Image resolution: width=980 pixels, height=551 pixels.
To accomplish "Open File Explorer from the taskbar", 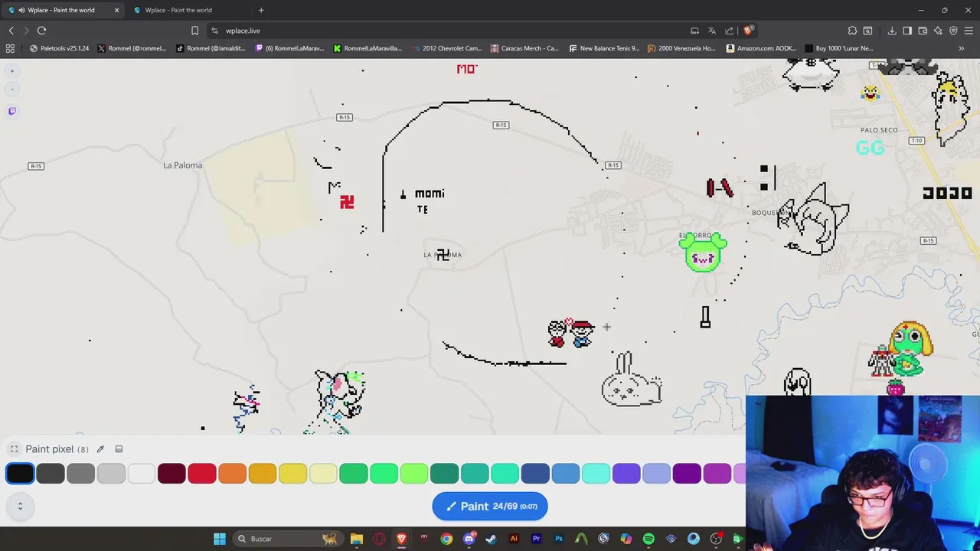I will pyautogui.click(x=357, y=539).
